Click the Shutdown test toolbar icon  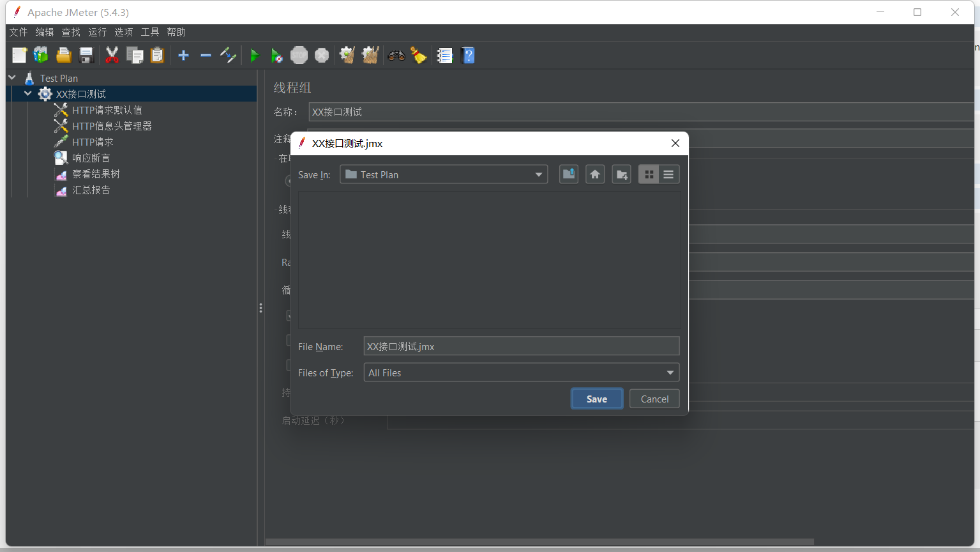322,56
